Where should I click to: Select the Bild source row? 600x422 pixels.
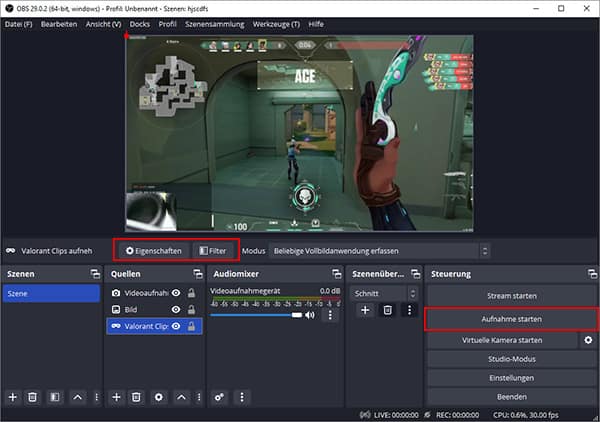154,310
